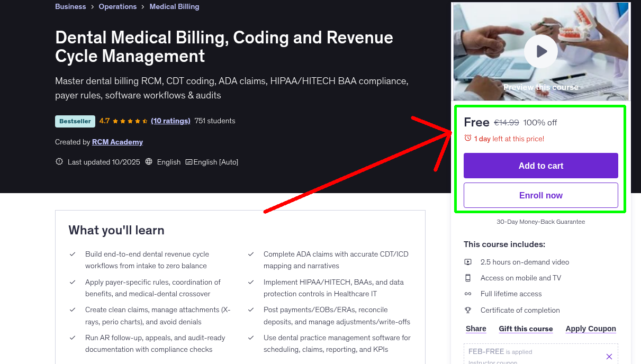Image resolution: width=641 pixels, height=364 pixels.
Task: Navigate to Medical Billing category
Action: [x=174, y=6]
